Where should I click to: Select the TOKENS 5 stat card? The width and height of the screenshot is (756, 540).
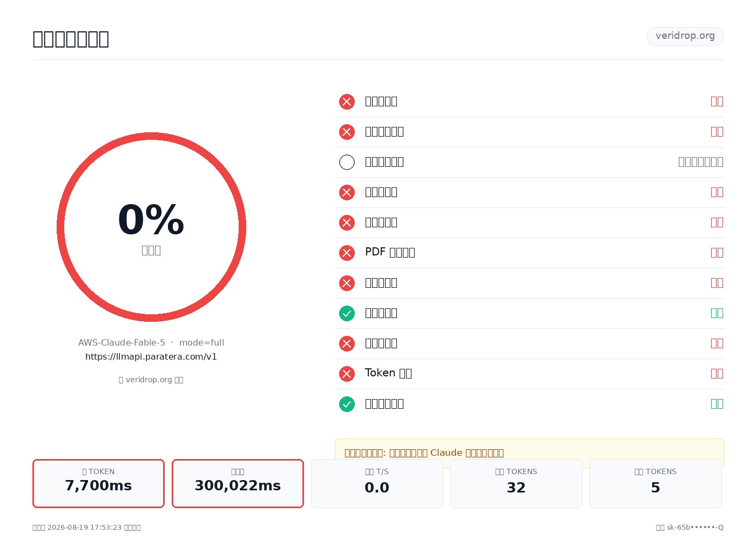click(656, 483)
